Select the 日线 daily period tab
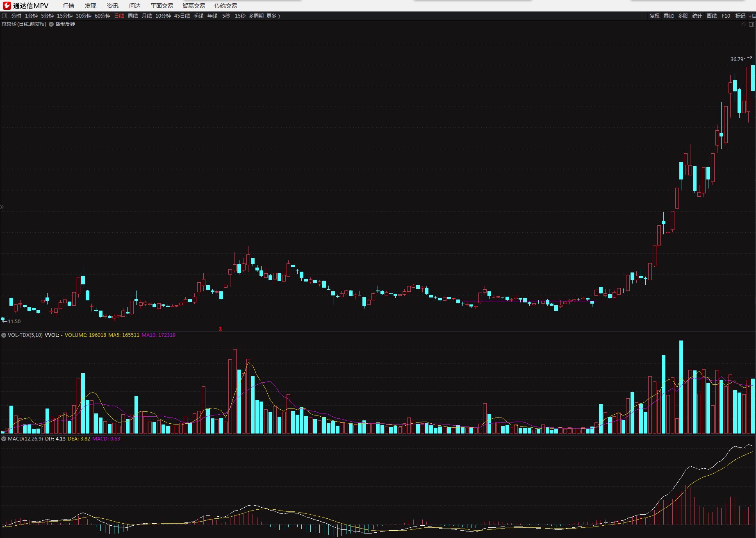 coord(119,16)
